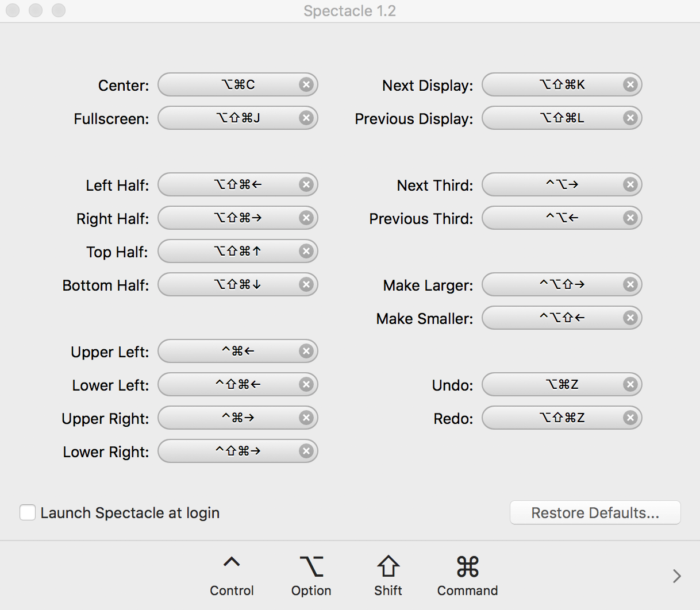The height and width of the screenshot is (610, 700).
Task: Click the Previous Display shortcut recorder
Action: pyautogui.click(x=554, y=118)
